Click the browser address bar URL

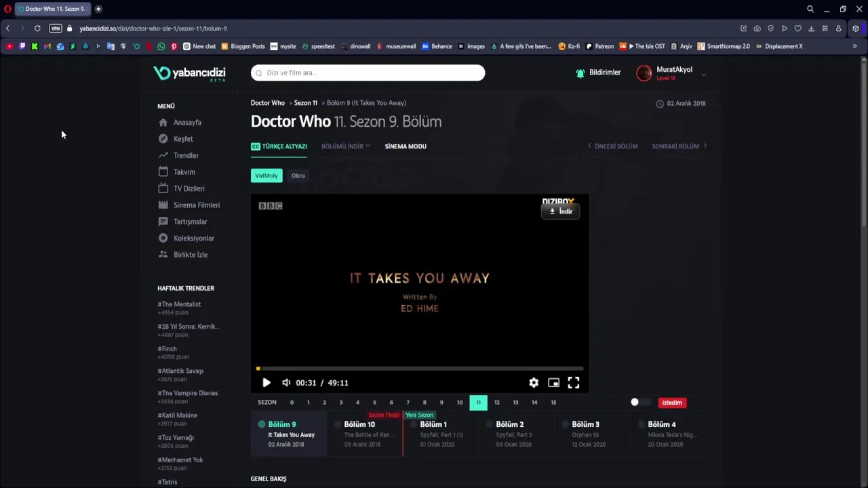point(153,28)
